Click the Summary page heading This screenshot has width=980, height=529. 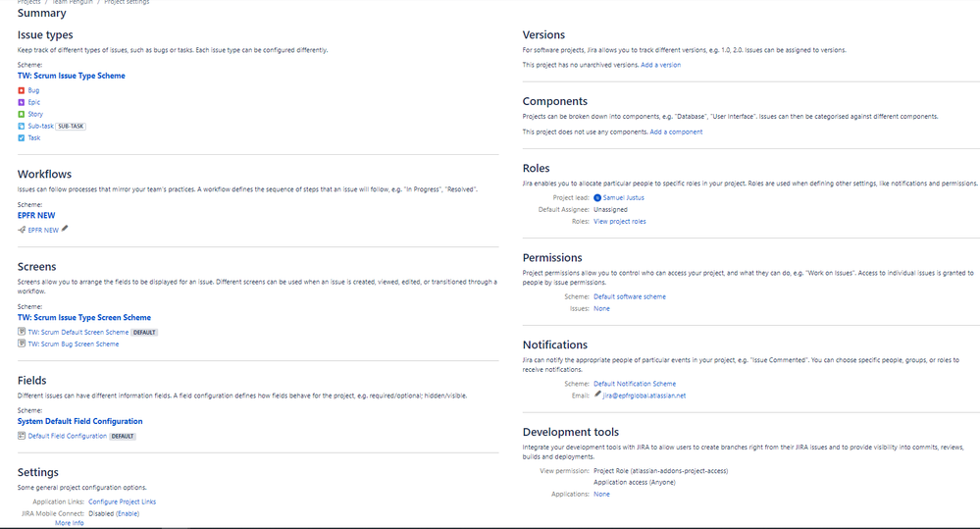point(42,13)
